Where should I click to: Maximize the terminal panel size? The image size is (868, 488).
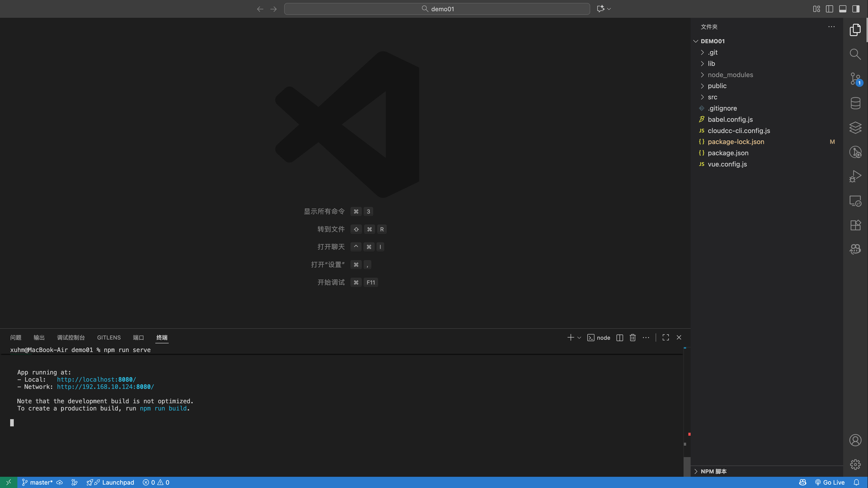click(666, 337)
